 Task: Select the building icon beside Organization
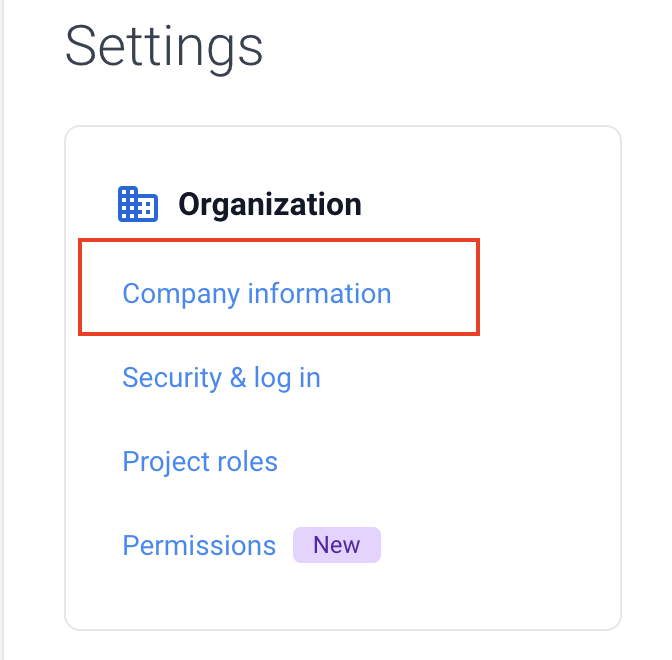click(x=138, y=204)
